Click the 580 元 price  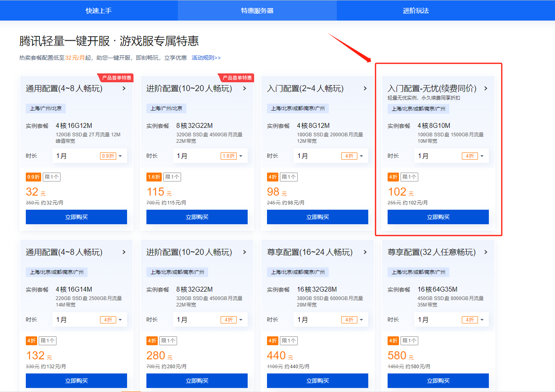(x=401, y=356)
